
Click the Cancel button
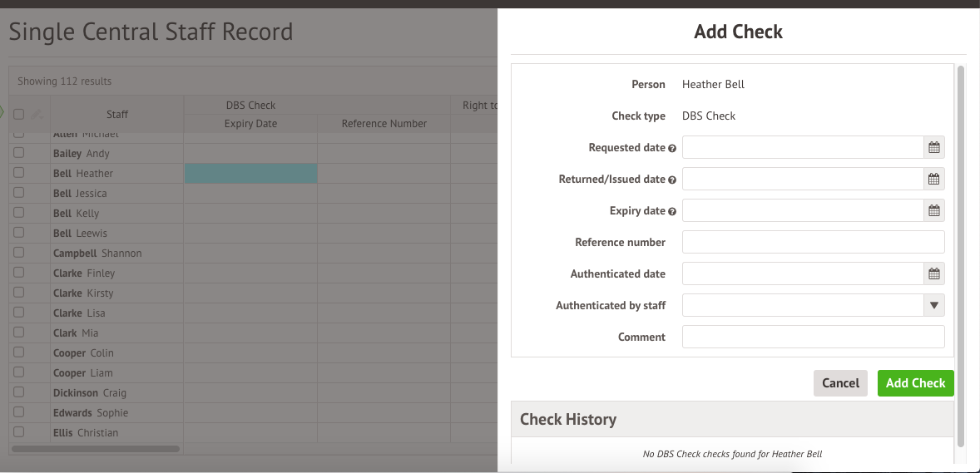pyautogui.click(x=840, y=383)
